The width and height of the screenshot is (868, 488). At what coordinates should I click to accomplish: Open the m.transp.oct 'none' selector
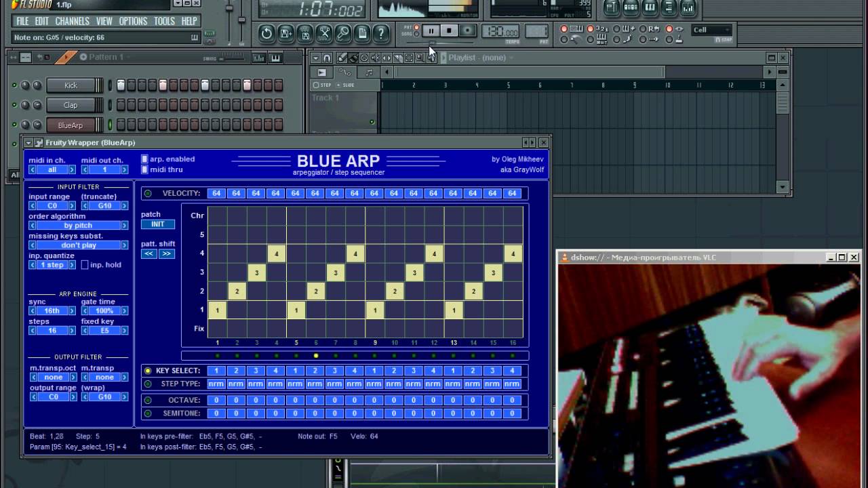(52, 377)
